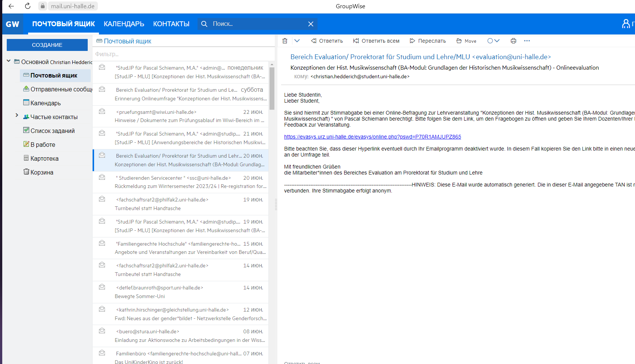
Task: Open the Корзина trash folder
Action: pos(38,172)
